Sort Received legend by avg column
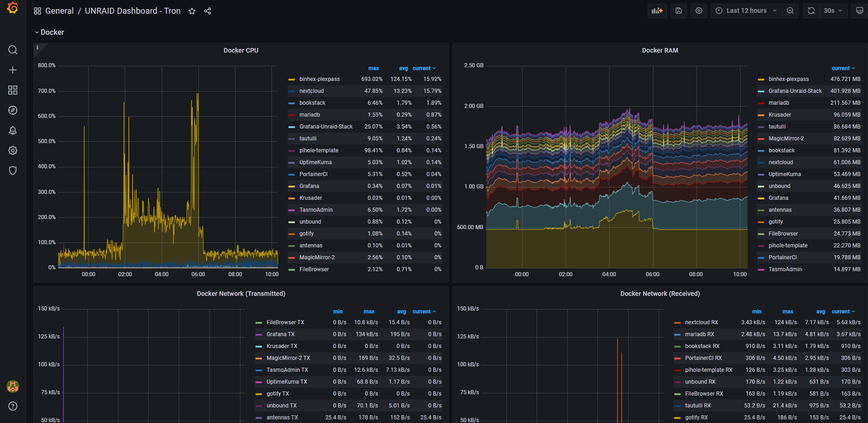Image resolution: width=868 pixels, height=423 pixels. click(x=821, y=311)
